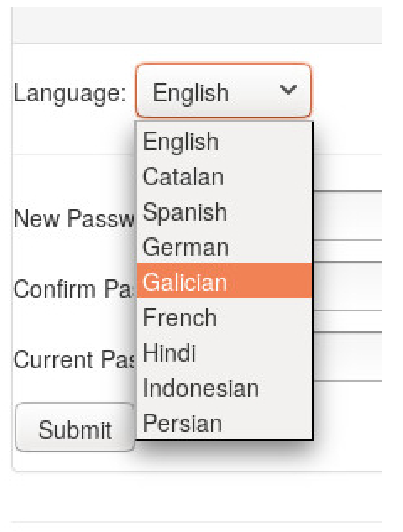Focus the Current Password text box
Image resolution: width=403 pixels, height=532 pixels.
[x=347, y=357]
